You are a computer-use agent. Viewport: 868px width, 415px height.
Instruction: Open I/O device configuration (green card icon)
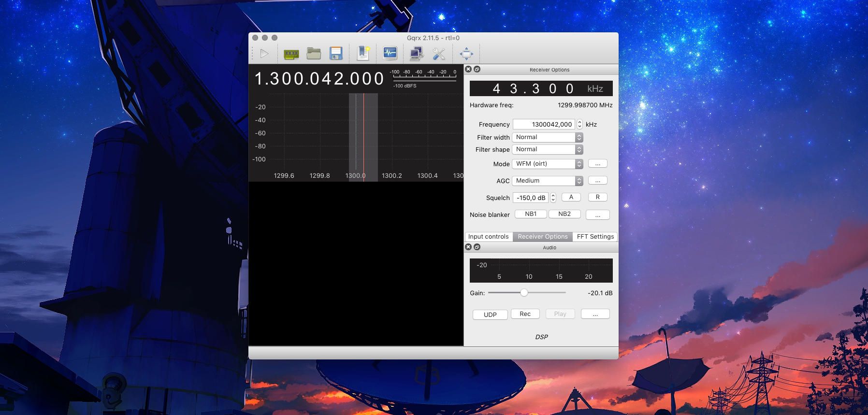pos(291,54)
